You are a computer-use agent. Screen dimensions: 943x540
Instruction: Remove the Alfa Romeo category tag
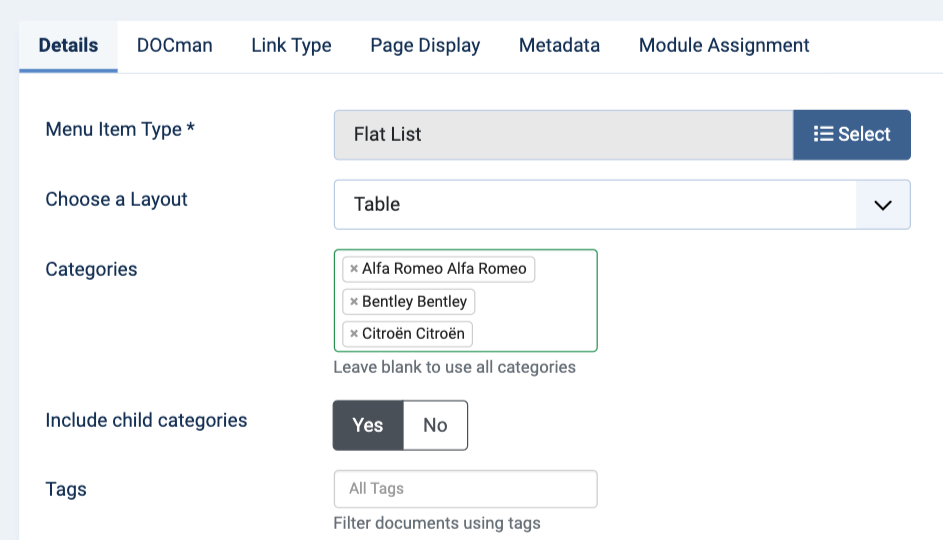pos(354,269)
